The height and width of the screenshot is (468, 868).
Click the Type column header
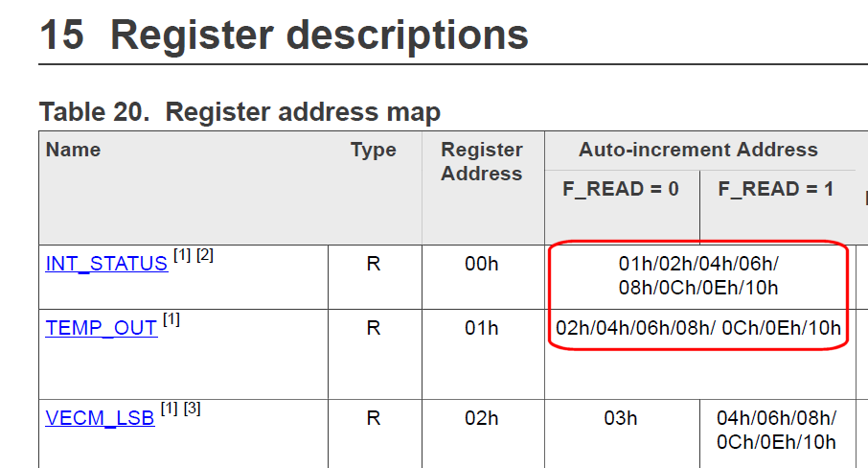point(373,150)
